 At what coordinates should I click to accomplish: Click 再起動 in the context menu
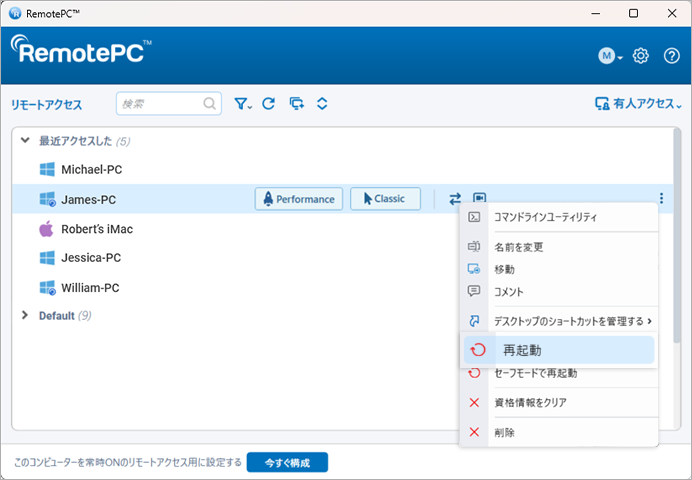[x=559, y=350]
